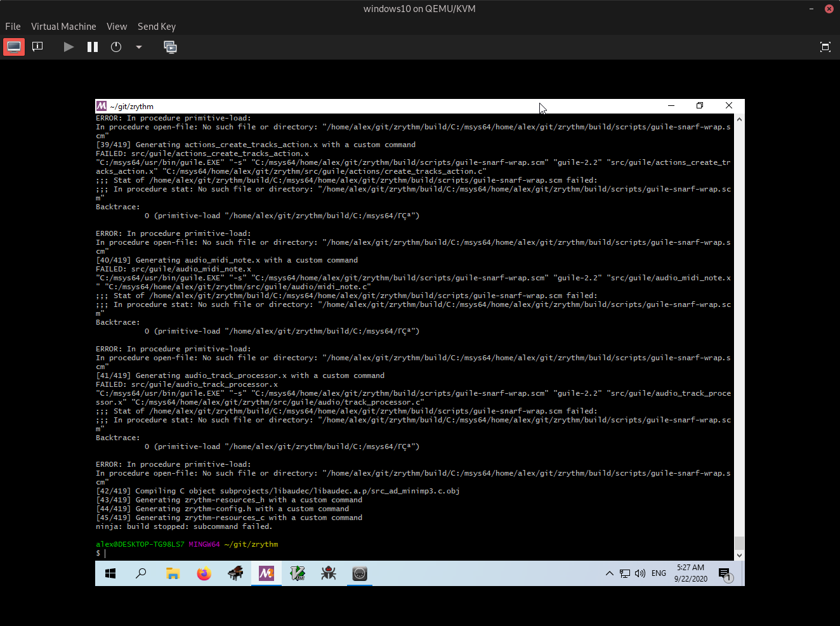The height and width of the screenshot is (626, 840).
Task: Expand hidden system tray icons
Action: click(x=609, y=573)
